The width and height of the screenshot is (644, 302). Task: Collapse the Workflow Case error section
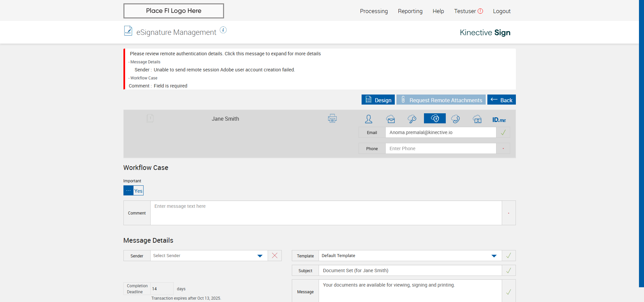click(143, 78)
